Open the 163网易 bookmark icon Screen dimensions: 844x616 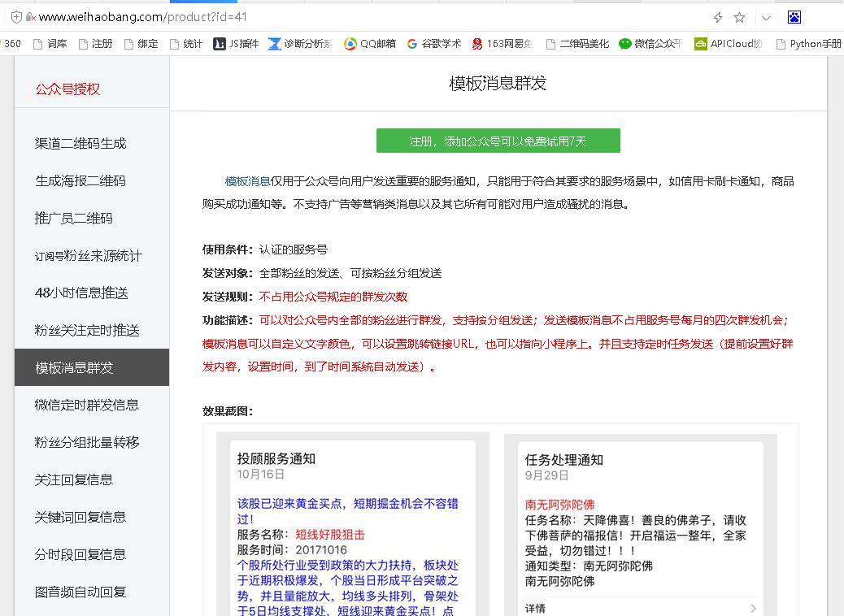tap(477, 44)
